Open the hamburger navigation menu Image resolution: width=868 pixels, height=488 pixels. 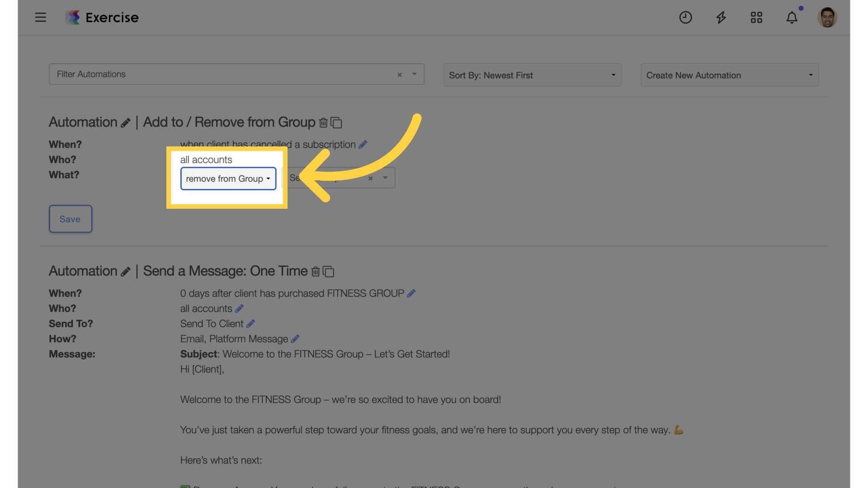pos(40,17)
